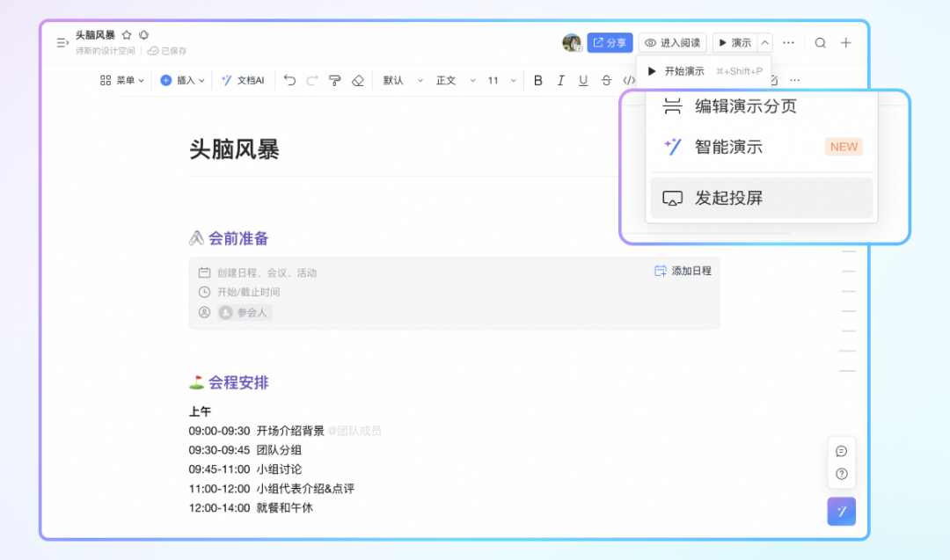The image size is (950, 560).
Task: Click the notification bell beside the title
Action: pos(144,35)
